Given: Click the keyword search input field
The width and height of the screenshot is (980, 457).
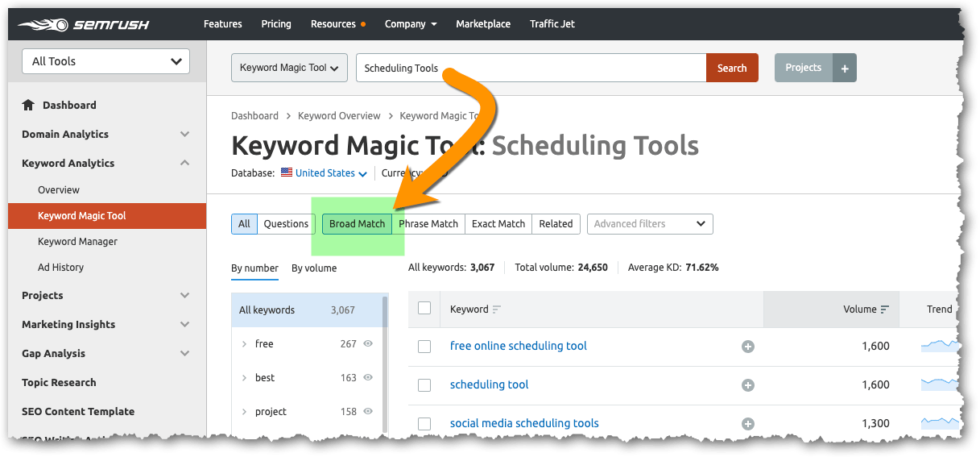Looking at the screenshot, I should pyautogui.click(x=531, y=69).
